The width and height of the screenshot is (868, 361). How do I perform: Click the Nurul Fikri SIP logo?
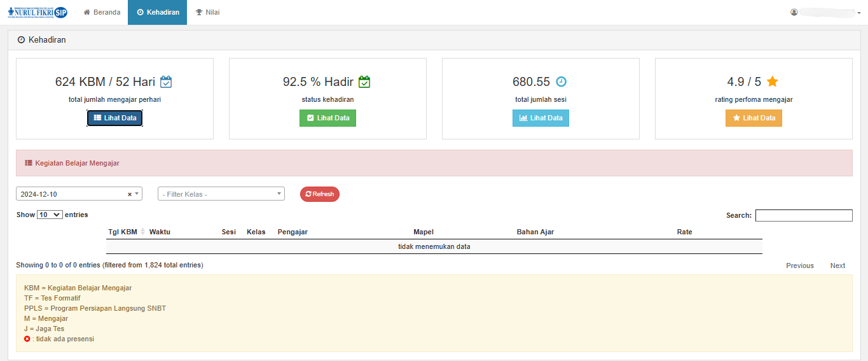click(x=38, y=12)
